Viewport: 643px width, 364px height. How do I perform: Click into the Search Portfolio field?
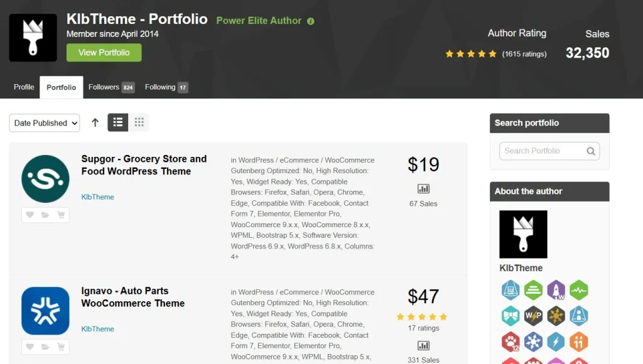click(x=542, y=151)
